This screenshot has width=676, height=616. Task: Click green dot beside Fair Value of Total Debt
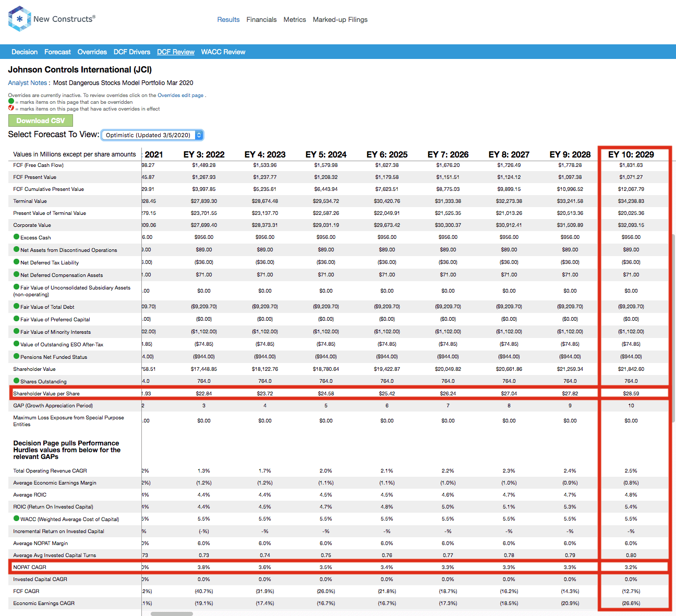point(17,306)
